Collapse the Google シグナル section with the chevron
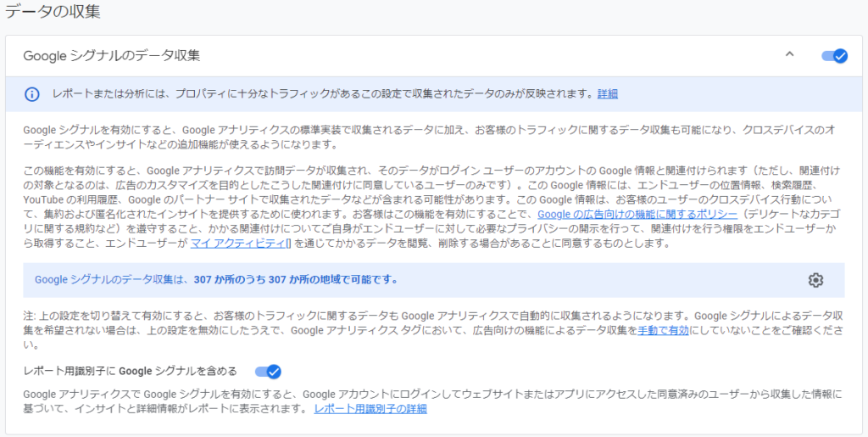The height and width of the screenshot is (437, 868). click(x=789, y=55)
